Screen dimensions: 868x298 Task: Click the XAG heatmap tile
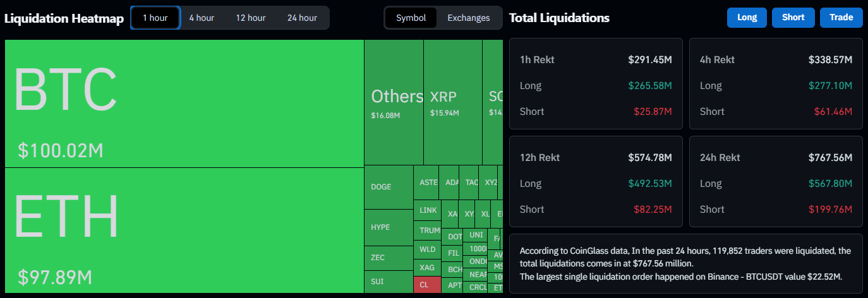click(427, 267)
